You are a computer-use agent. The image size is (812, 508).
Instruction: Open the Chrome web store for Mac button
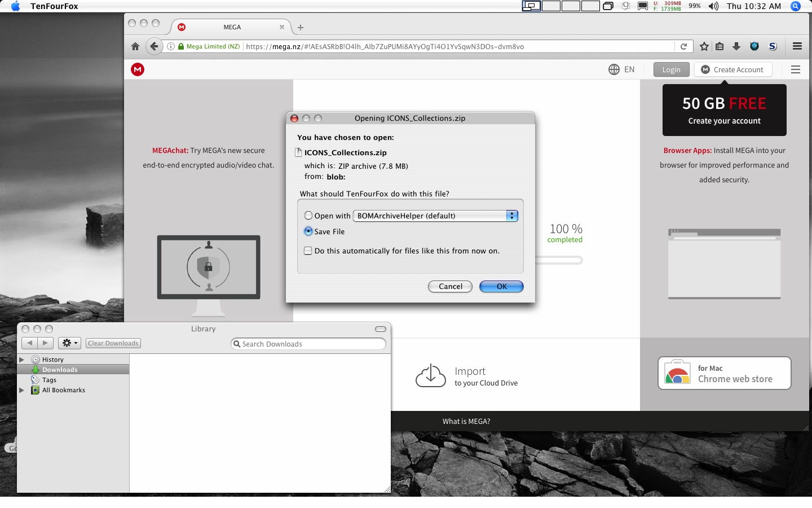tap(724, 373)
